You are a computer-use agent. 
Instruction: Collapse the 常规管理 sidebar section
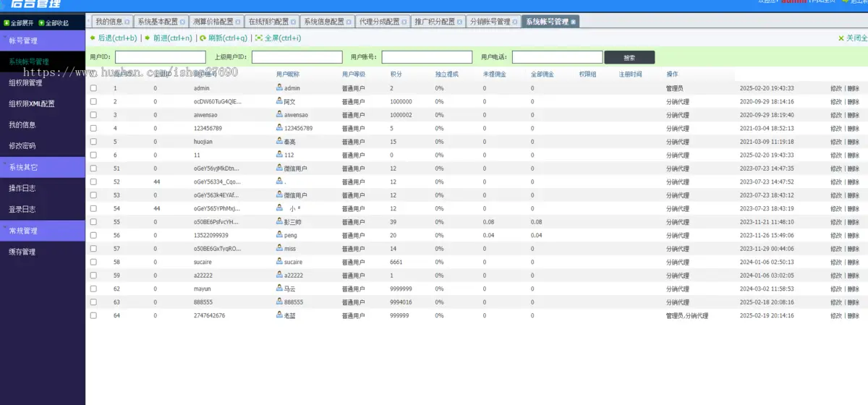[x=43, y=231]
